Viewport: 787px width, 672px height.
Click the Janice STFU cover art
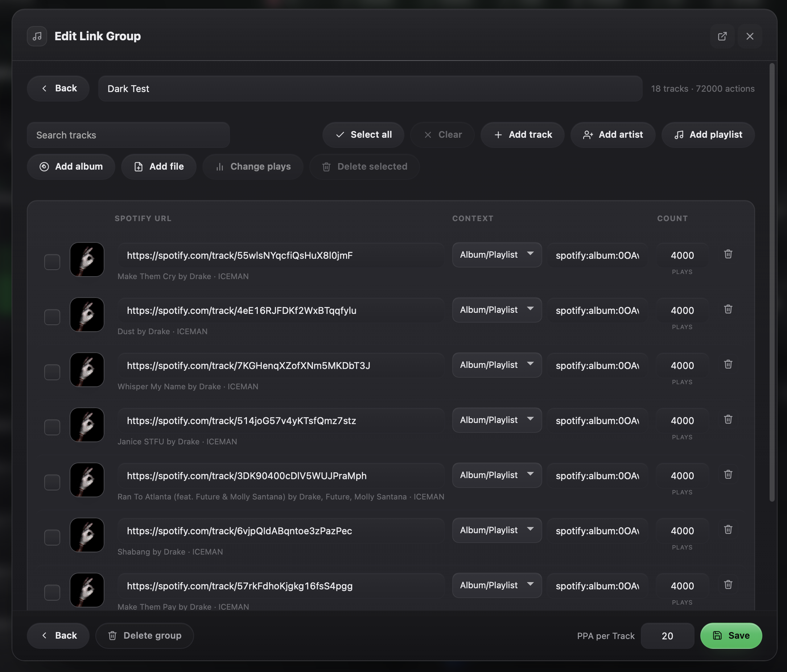pos(87,425)
